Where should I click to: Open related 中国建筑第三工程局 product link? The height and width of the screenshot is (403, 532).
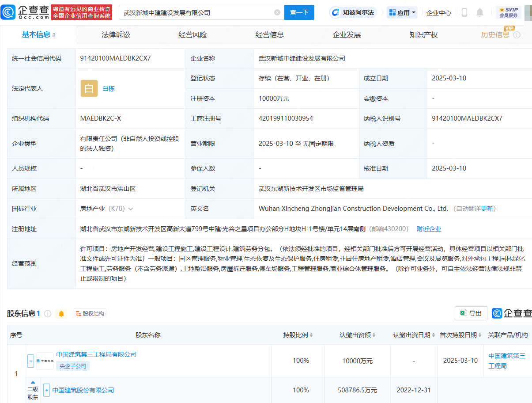[507, 361]
